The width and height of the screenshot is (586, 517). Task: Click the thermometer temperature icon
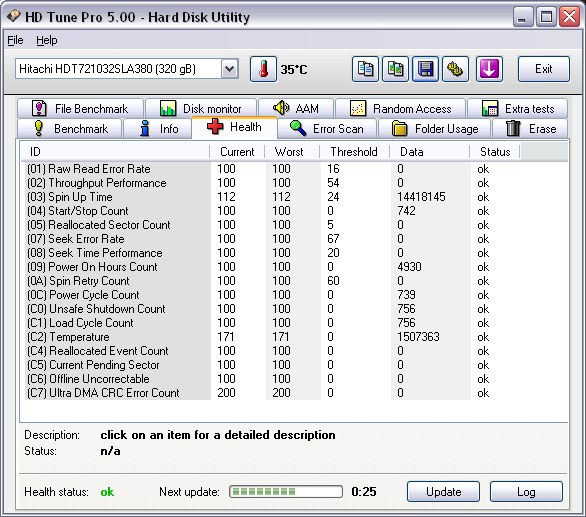coord(263,69)
